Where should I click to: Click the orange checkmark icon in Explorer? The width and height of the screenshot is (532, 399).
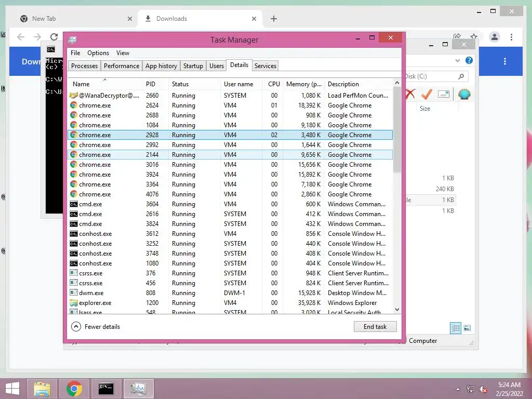(x=427, y=94)
